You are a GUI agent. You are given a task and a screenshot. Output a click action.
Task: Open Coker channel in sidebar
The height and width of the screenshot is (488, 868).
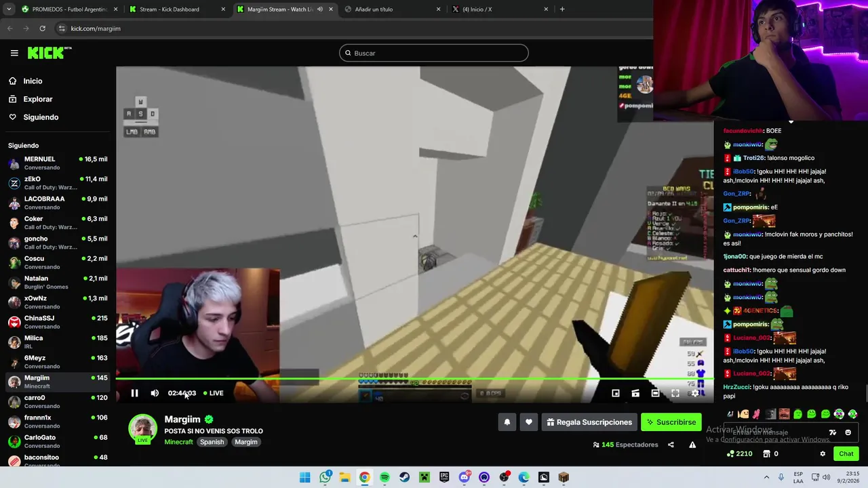tap(58, 223)
